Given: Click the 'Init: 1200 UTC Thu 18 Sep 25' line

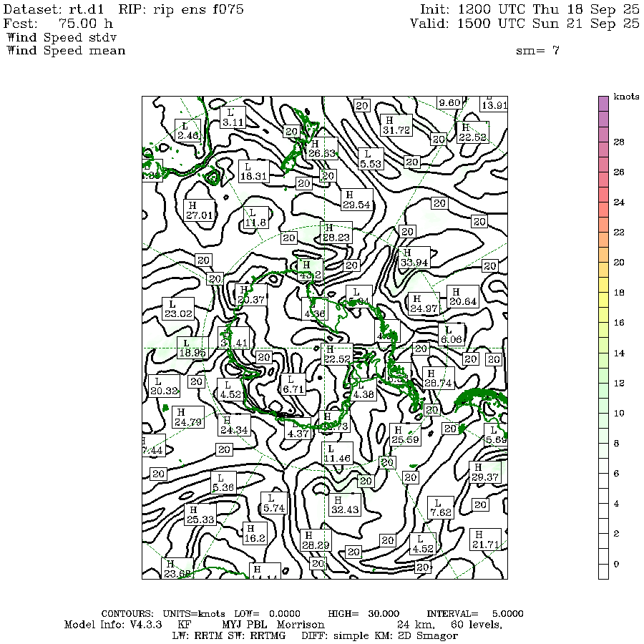Looking at the screenshot, I should 530,9.
